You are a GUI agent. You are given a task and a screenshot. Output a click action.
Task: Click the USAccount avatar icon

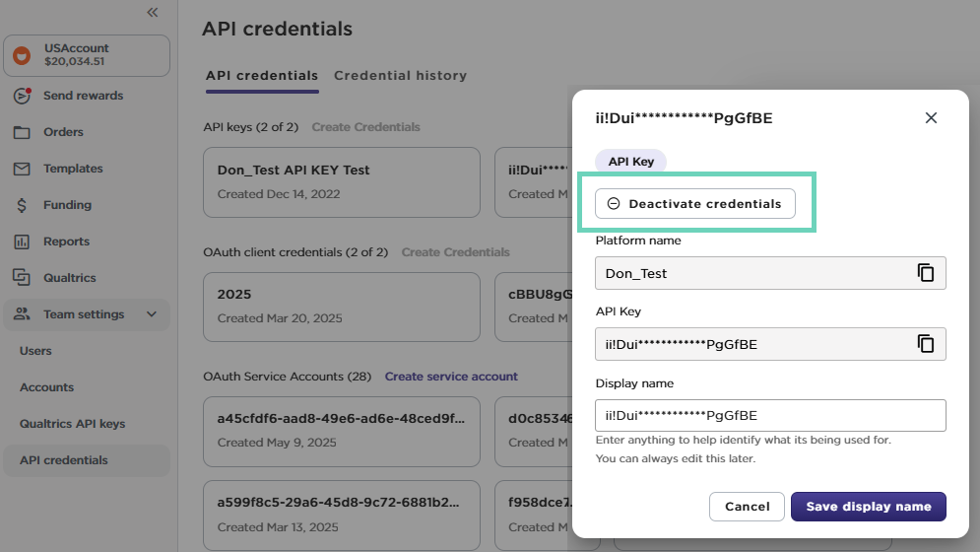[22, 56]
